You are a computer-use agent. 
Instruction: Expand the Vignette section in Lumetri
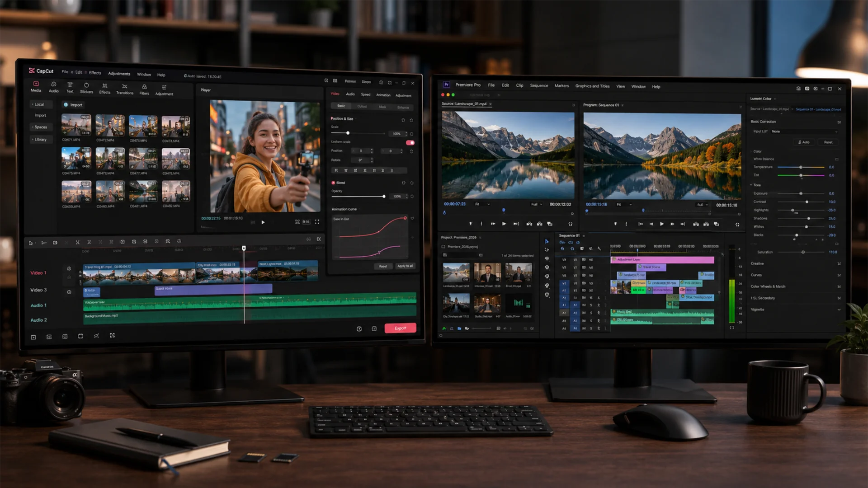pos(839,310)
